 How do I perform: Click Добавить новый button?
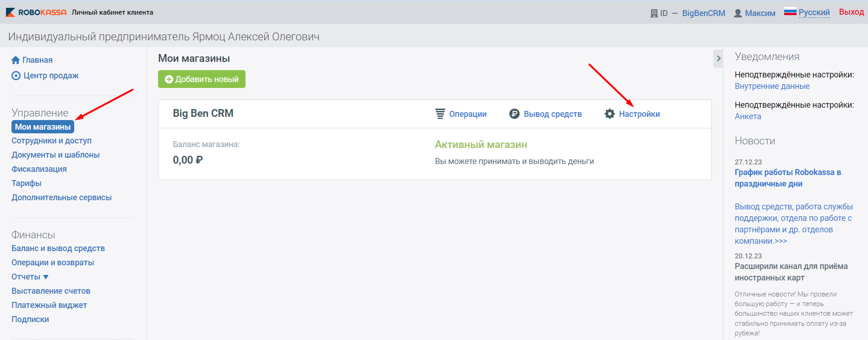[202, 79]
